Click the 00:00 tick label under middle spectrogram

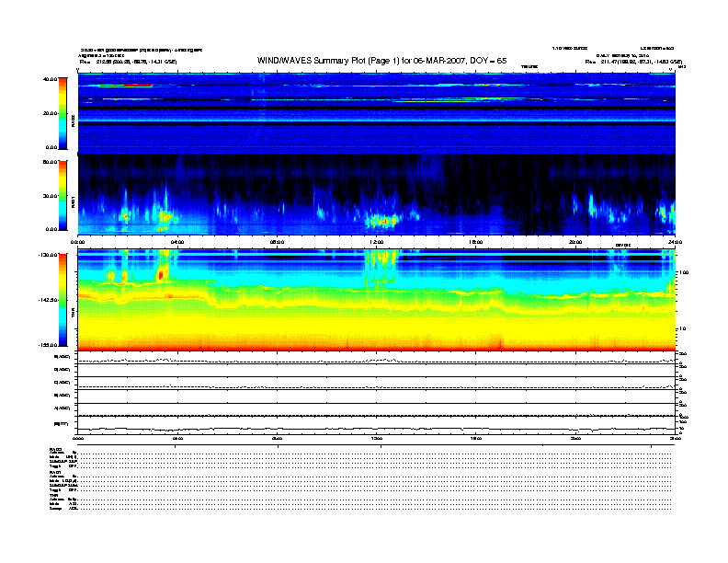point(77,242)
